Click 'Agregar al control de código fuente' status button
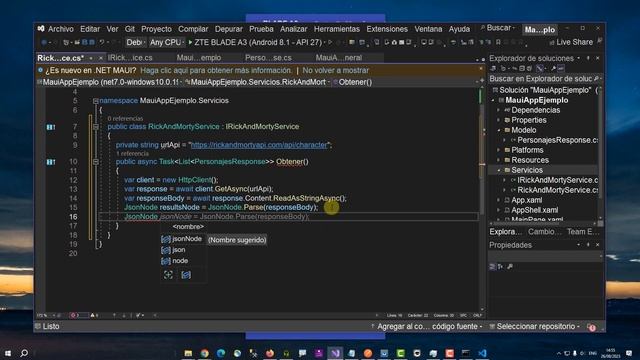 click(427, 327)
